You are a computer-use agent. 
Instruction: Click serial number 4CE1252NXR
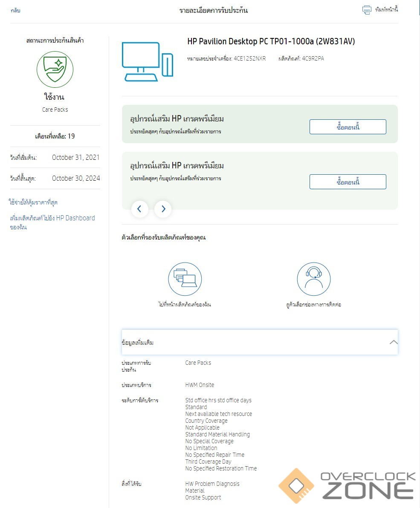pos(249,59)
